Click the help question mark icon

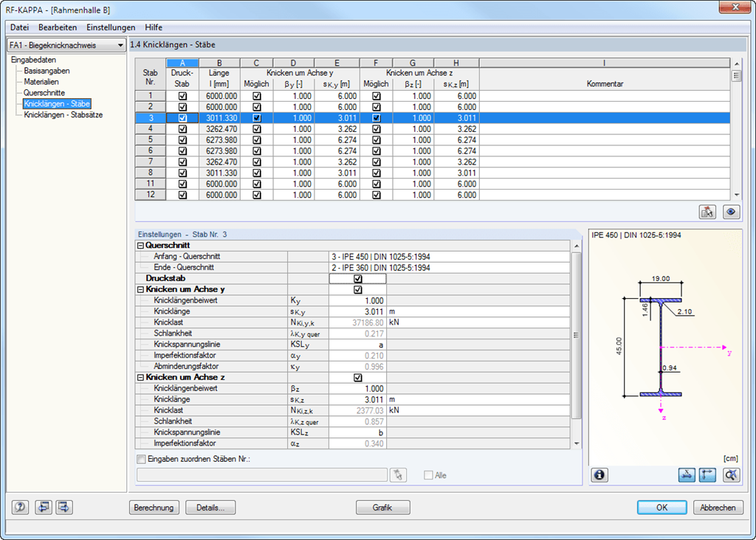[x=20, y=508]
